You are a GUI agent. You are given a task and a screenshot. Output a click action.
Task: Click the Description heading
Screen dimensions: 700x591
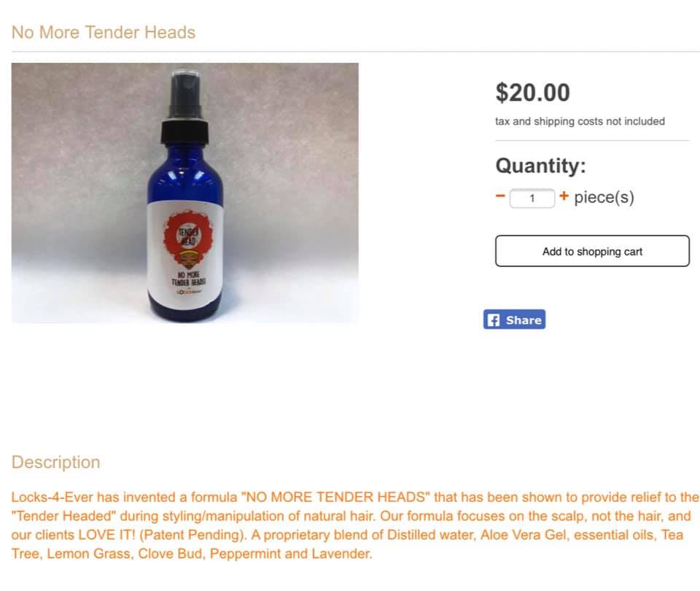pyautogui.click(x=56, y=462)
